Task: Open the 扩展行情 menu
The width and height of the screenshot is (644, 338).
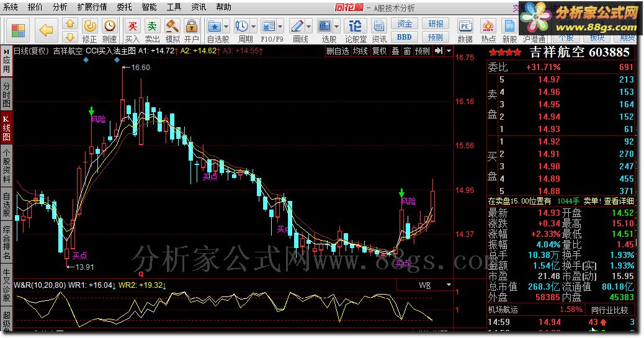Action: pos(92,7)
